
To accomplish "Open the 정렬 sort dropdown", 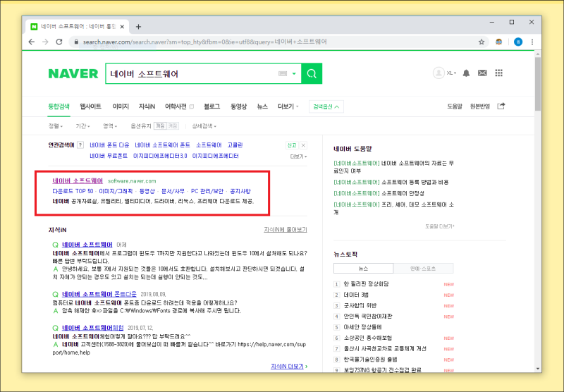I will [x=56, y=126].
